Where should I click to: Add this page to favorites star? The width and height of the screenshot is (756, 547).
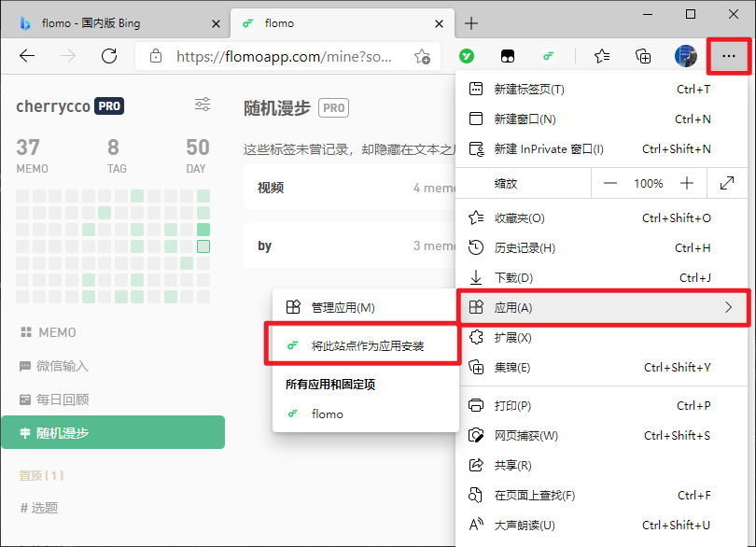coord(422,57)
